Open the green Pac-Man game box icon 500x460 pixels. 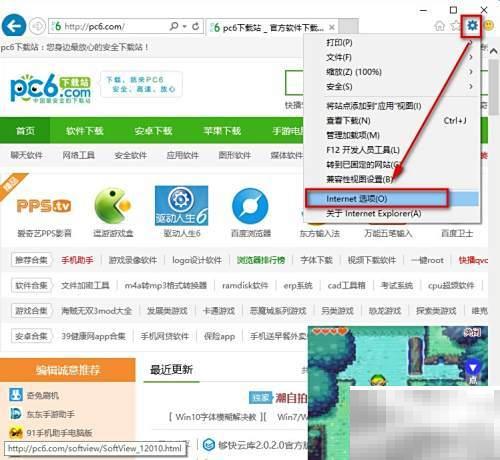tap(113, 206)
